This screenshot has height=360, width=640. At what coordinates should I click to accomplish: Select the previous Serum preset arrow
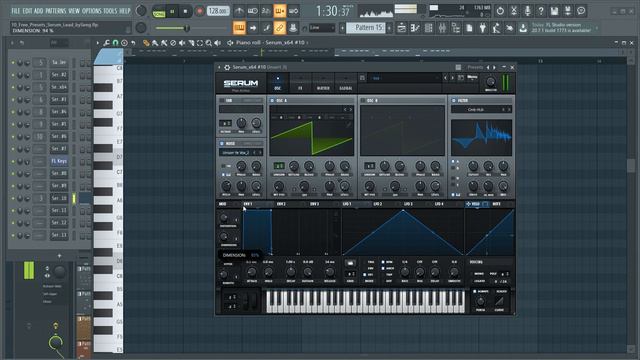pyautogui.click(x=445, y=78)
